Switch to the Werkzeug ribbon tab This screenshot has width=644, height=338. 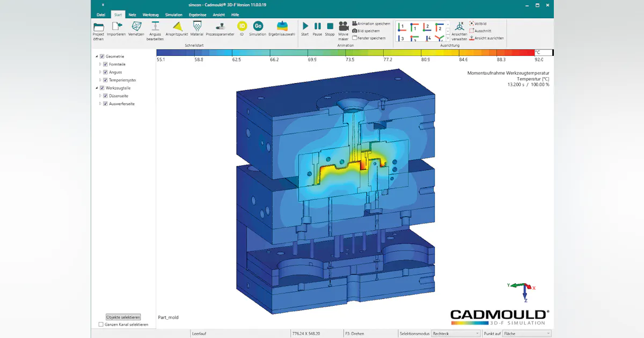click(150, 14)
